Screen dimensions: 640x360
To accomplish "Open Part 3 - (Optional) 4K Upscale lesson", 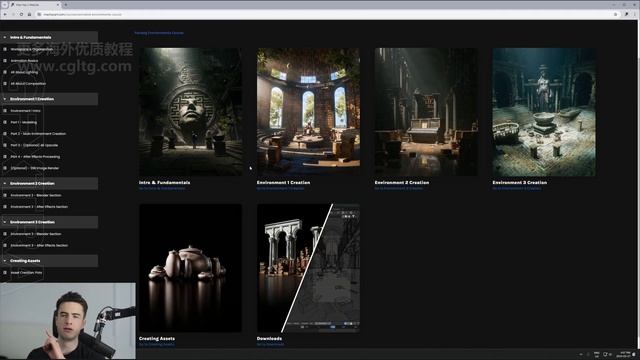I will [34, 145].
